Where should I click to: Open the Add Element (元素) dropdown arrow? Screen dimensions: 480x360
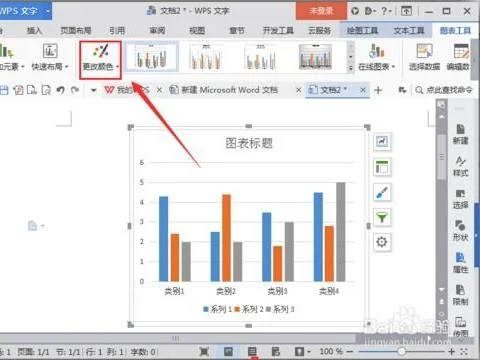(23, 67)
